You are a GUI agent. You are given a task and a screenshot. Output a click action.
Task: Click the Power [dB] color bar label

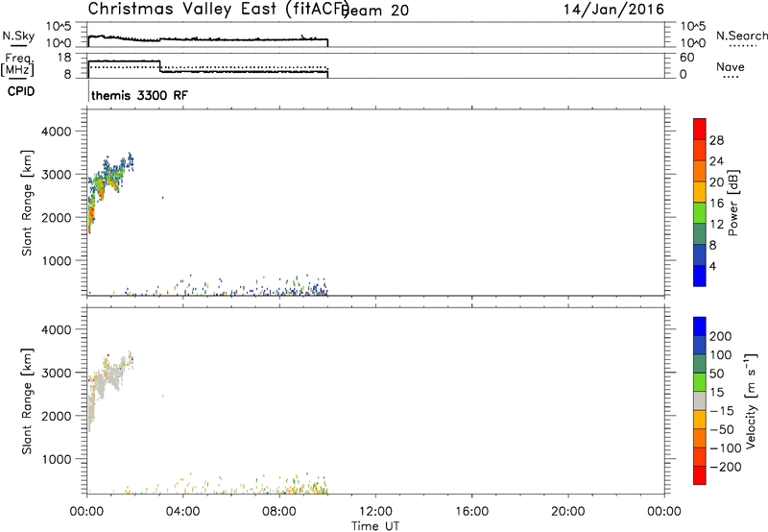pyautogui.click(x=733, y=203)
